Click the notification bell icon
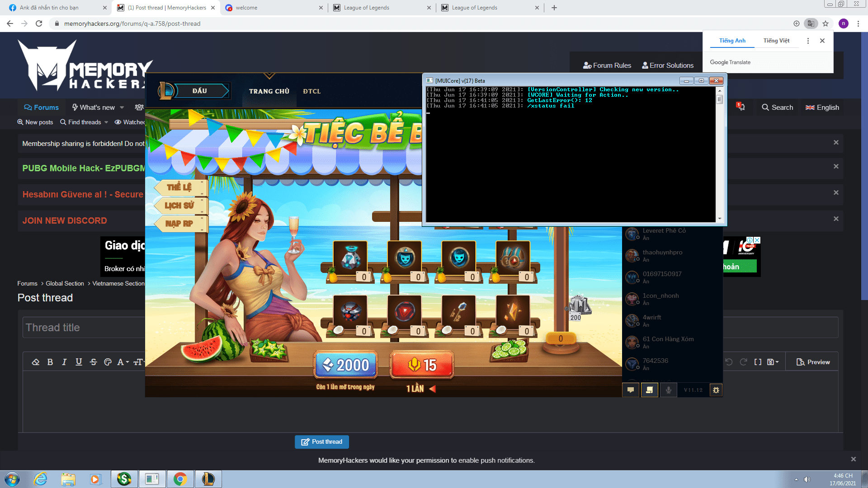This screenshot has height=488, width=868. click(741, 107)
